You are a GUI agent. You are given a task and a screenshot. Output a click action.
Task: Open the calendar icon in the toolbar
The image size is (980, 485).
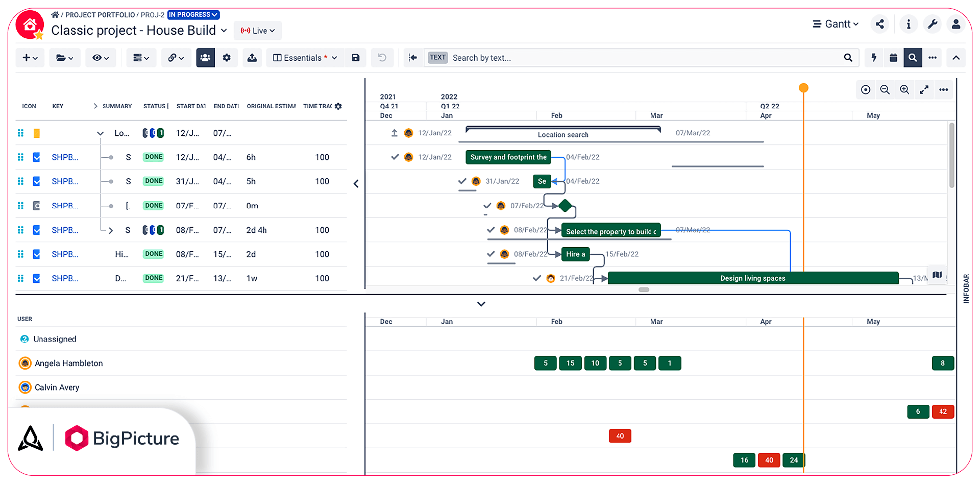(x=893, y=58)
